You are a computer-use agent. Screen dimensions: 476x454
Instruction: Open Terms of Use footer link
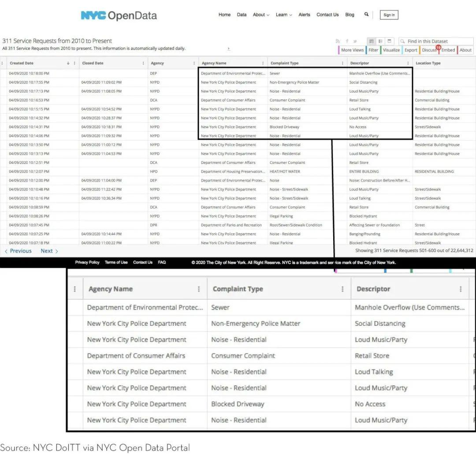pyautogui.click(x=116, y=262)
